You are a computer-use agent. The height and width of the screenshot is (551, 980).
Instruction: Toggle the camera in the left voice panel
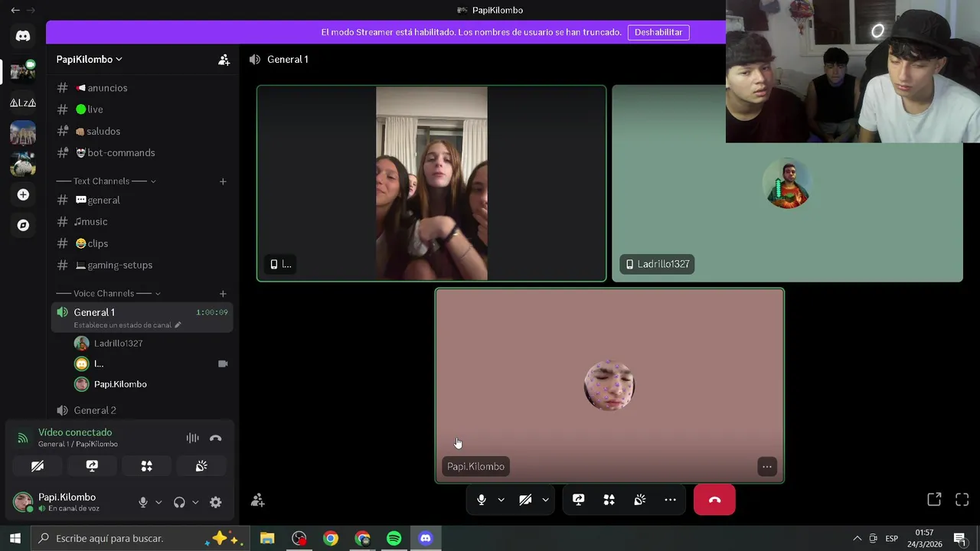[38, 466]
